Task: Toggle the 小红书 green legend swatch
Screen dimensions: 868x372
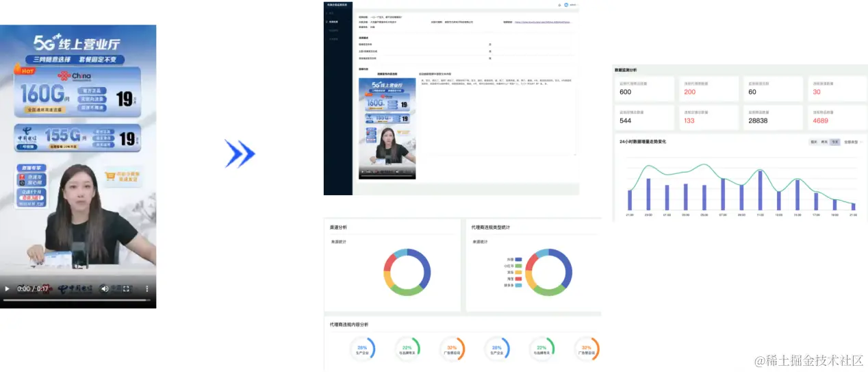Action: 518,266
